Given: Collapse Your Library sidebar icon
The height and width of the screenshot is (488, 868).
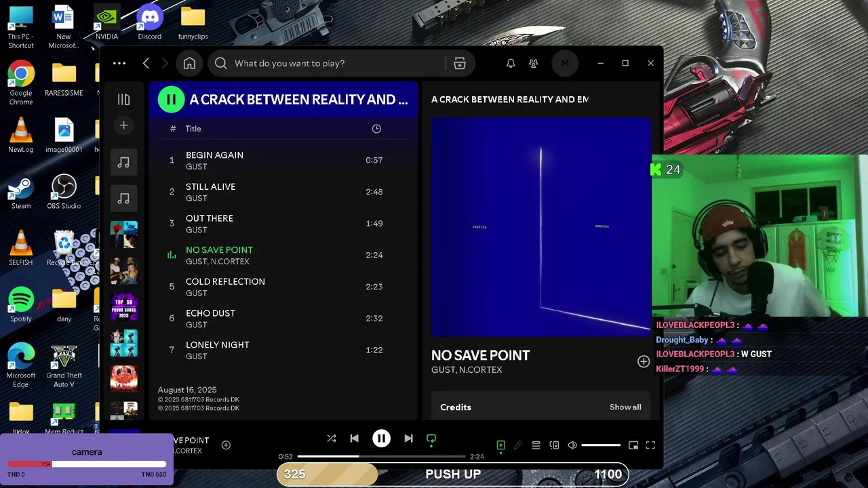Looking at the screenshot, I should [x=123, y=100].
